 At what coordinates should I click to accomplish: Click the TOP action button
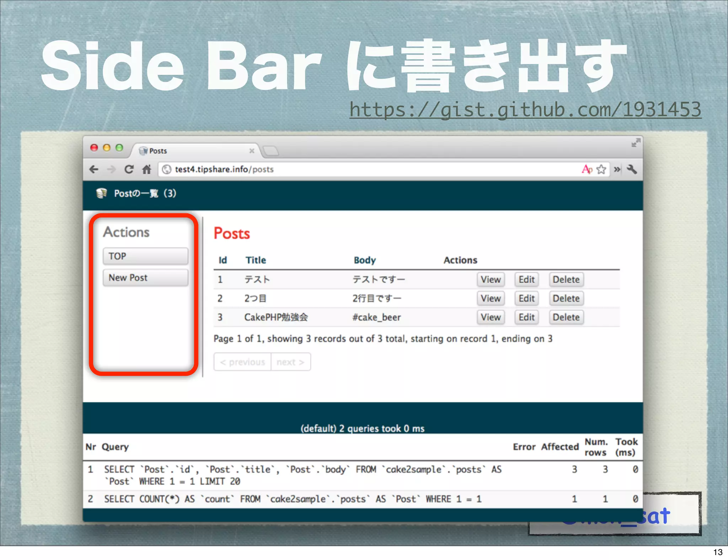pos(145,256)
